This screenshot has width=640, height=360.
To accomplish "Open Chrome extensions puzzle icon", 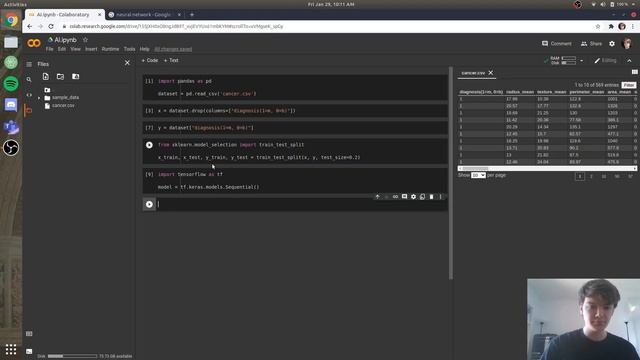I will (x=611, y=26).
